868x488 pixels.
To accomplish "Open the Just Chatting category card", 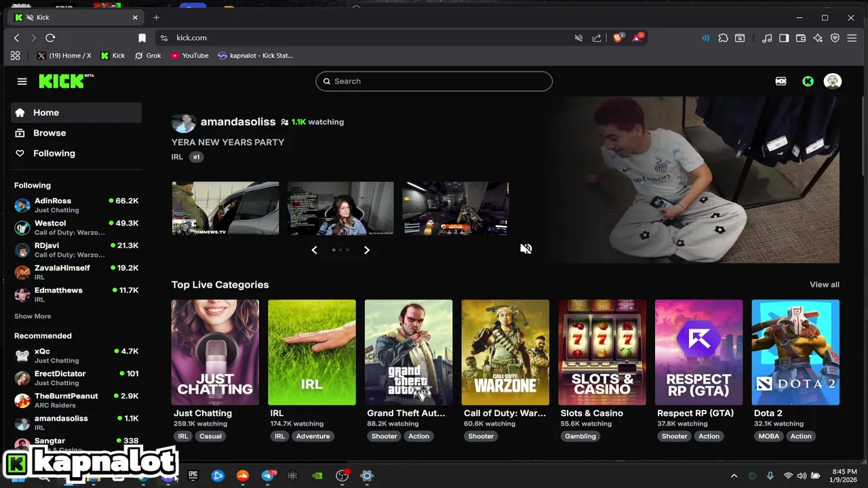I will coord(215,352).
